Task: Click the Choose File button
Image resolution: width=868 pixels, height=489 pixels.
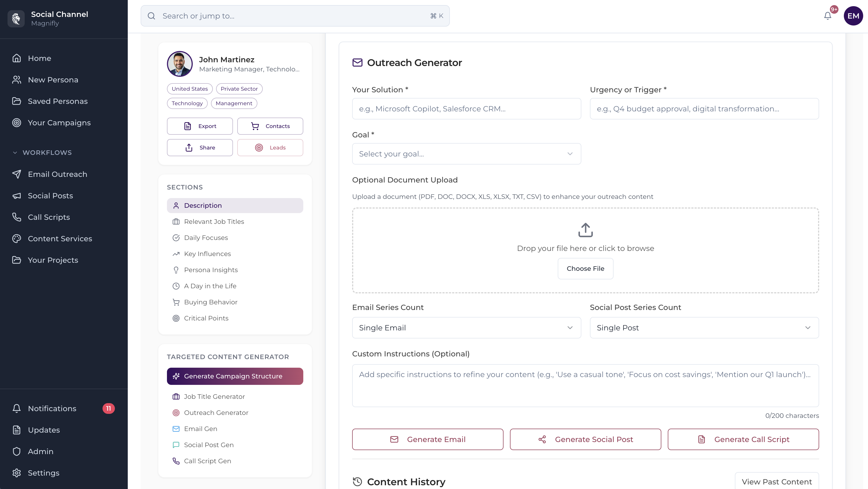Action: (585, 269)
